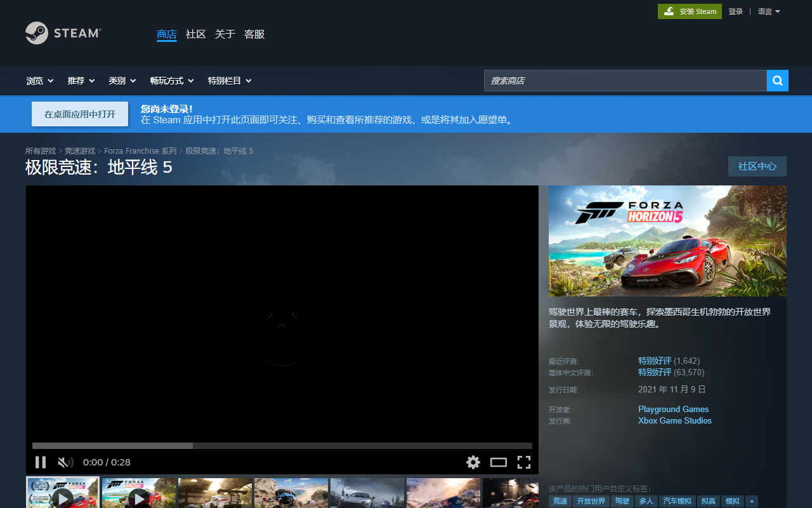812x508 pixels.
Task: Click the last breadcrumb 极限竞速:地平线 5
Action: [219, 151]
